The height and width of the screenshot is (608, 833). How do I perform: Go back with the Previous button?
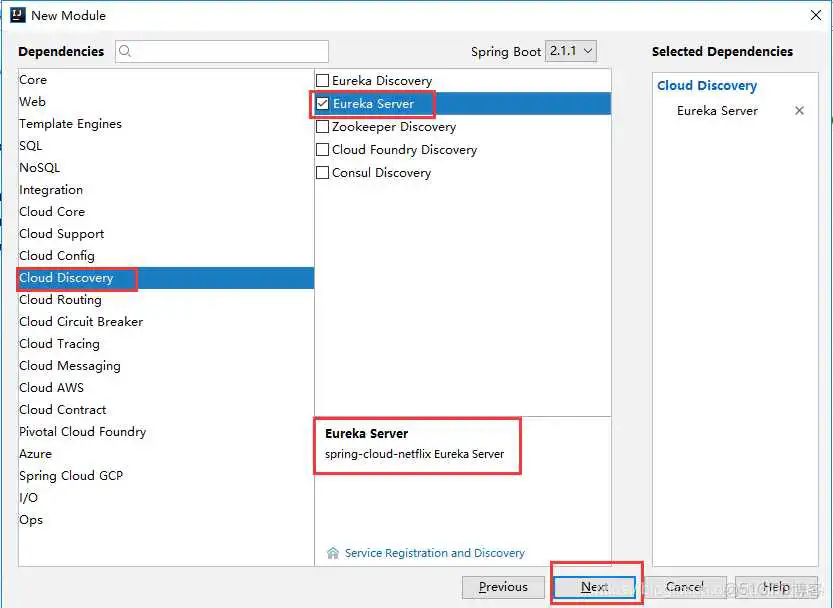click(503, 587)
